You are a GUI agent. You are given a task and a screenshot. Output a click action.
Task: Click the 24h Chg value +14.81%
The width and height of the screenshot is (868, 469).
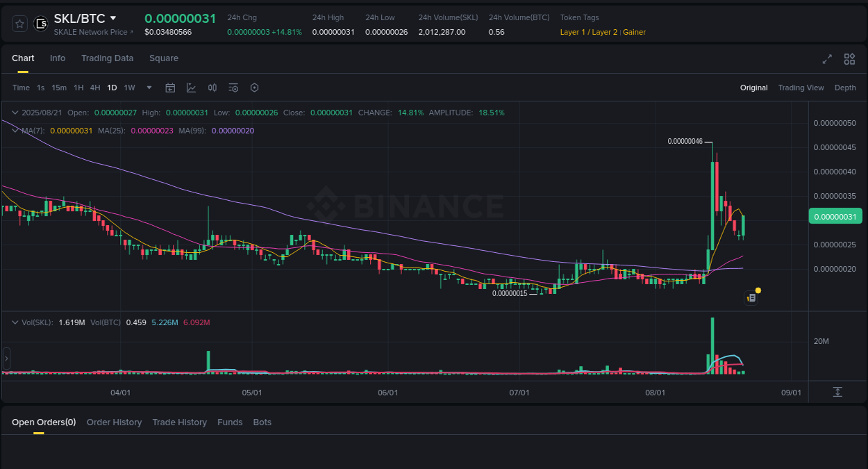(x=287, y=32)
